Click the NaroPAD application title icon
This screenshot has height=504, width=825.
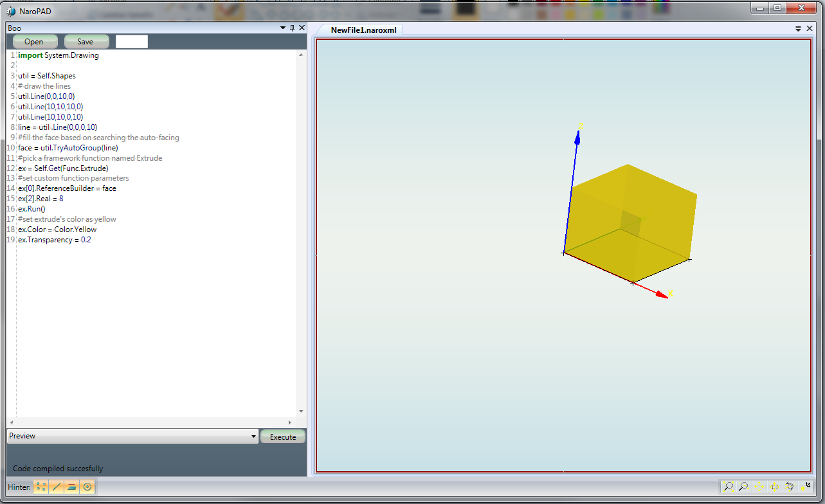(11, 11)
